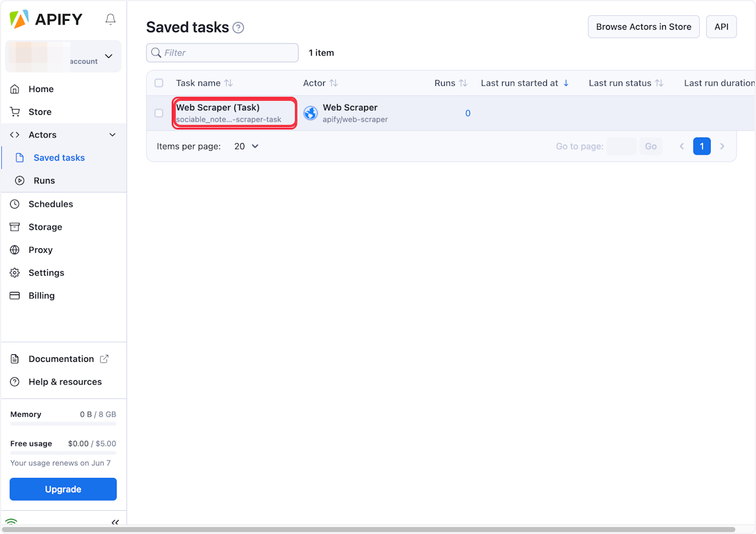Click the Apify logo

tap(46, 20)
